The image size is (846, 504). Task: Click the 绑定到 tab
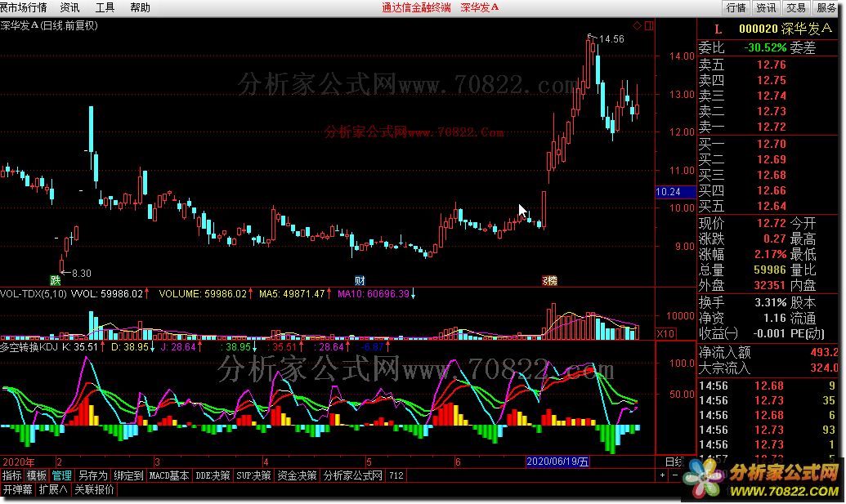(128, 475)
